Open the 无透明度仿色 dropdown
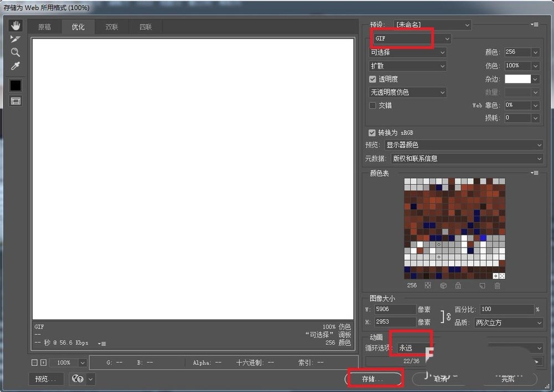Viewport: 554px width, 392px height. click(407, 92)
